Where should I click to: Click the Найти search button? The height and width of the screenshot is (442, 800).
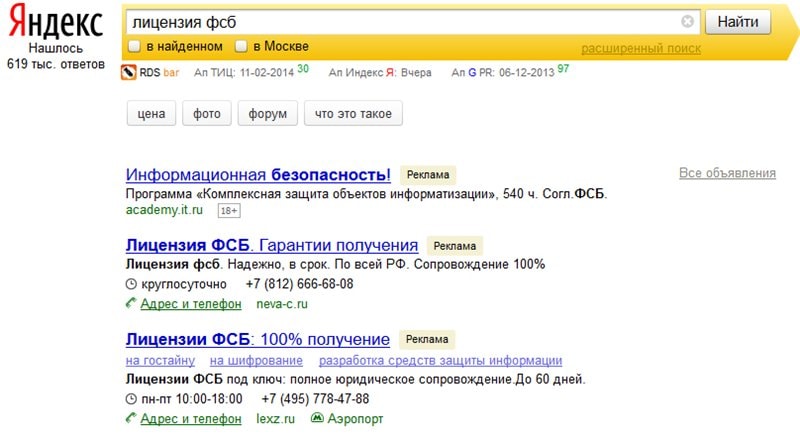point(738,22)
